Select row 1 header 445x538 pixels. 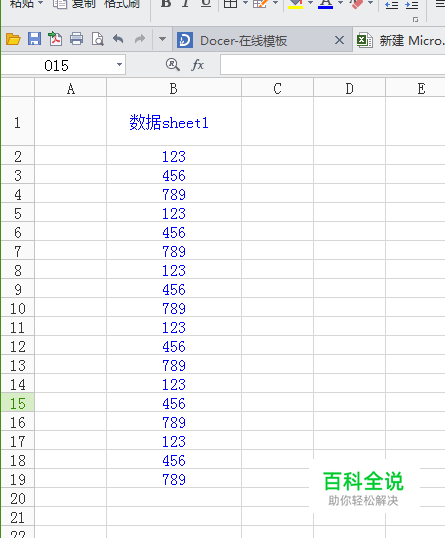point(17,121)
